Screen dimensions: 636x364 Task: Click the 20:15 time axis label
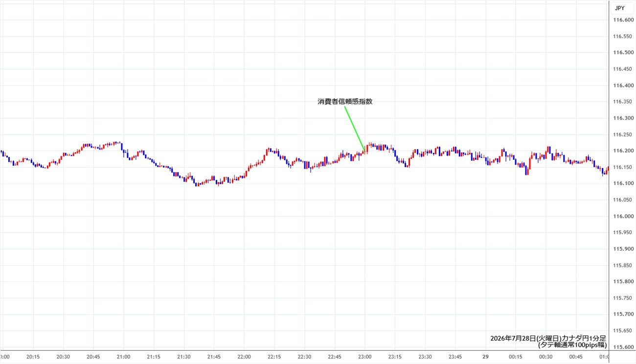33,357
